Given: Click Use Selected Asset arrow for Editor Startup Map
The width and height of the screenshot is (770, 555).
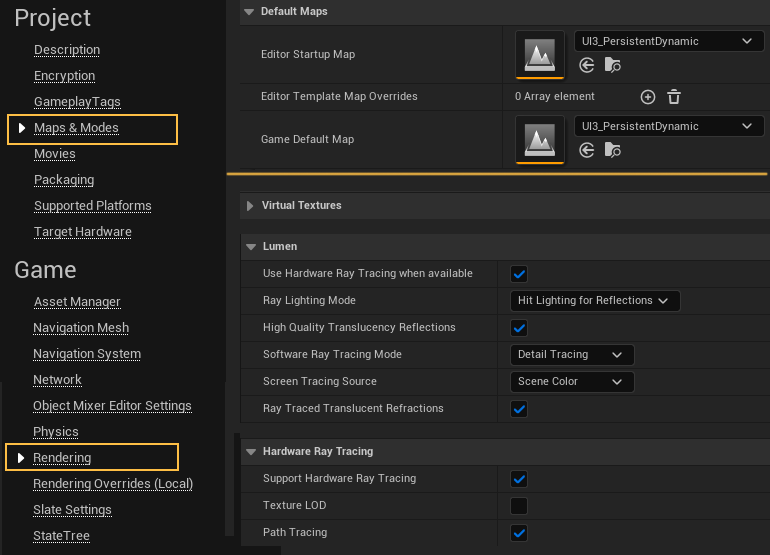Looking at the screenshot, I should (587, 65).
